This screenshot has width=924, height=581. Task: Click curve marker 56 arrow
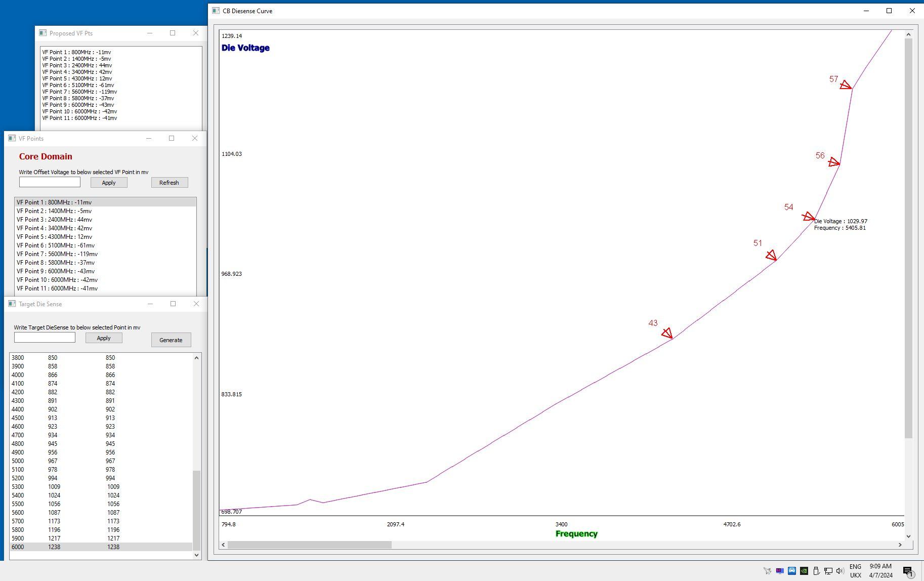[834, 162]
